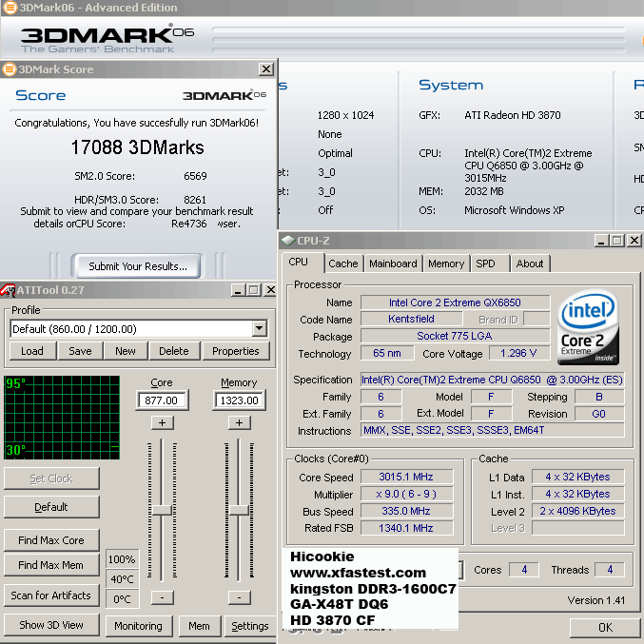Maximize the CPU-Z window
644x644 pixels.
(x=617, y=241)
